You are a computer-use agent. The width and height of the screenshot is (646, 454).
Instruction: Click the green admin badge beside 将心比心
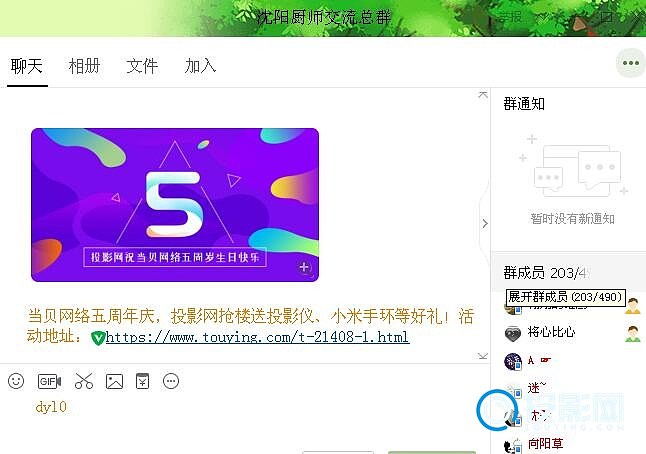[633, 333]
